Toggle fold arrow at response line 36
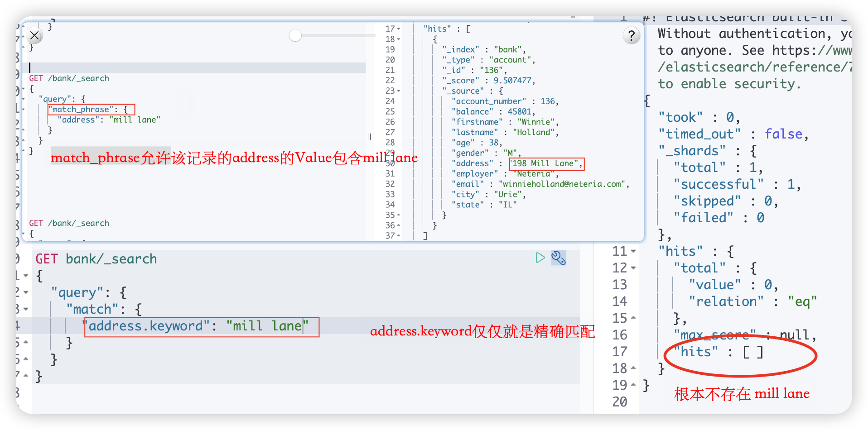Screen dimensions: 868x430 (x=399, y=225)
